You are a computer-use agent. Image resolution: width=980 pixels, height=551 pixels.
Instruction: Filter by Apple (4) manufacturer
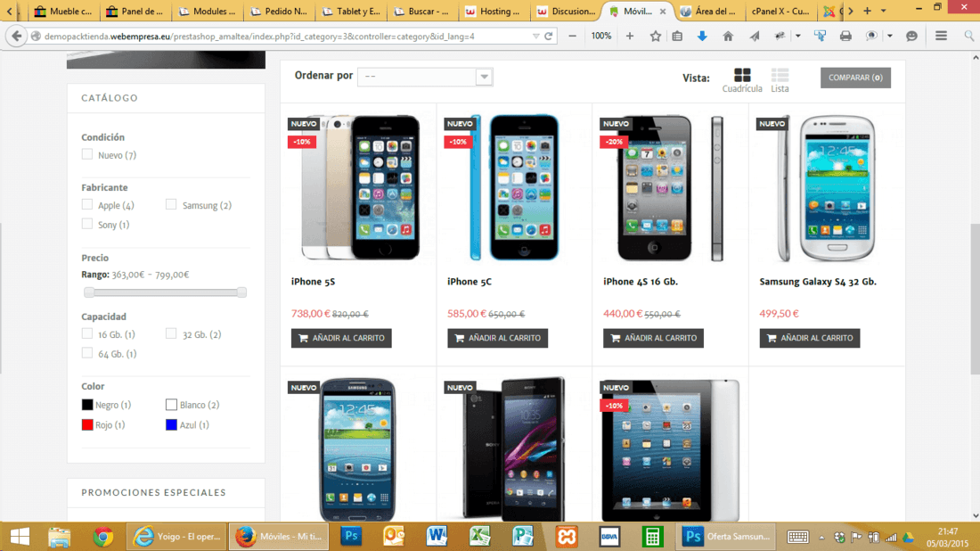point(87,204)
